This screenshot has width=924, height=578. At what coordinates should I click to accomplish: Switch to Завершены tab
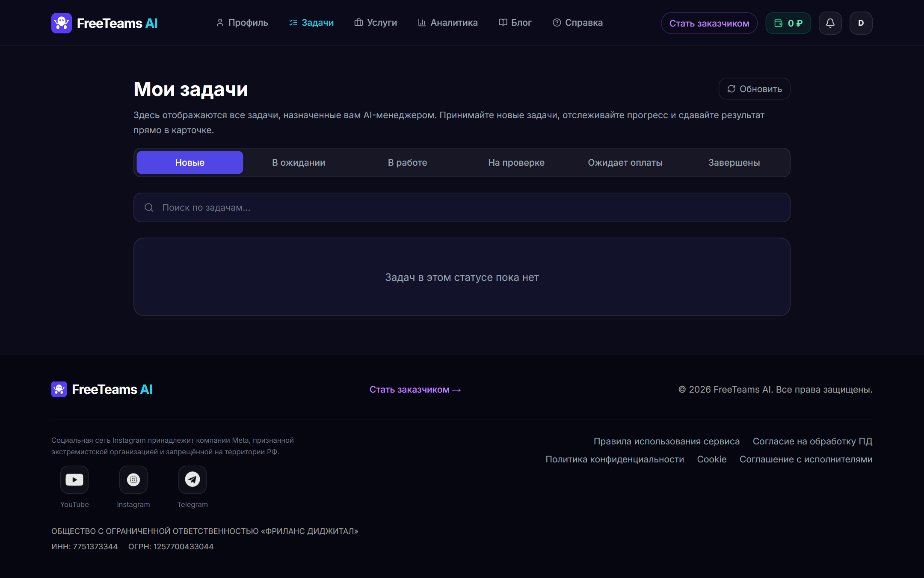click(x=734, y=163)
